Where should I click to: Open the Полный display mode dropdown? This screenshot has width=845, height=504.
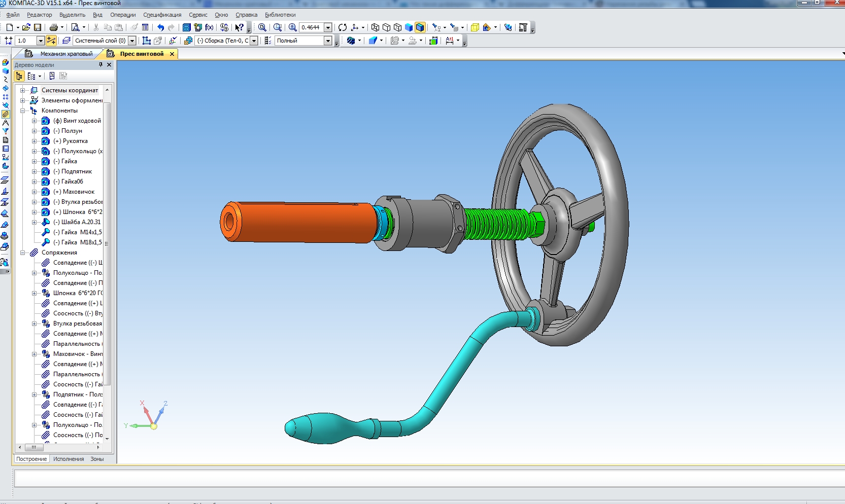tap(328, 41)
